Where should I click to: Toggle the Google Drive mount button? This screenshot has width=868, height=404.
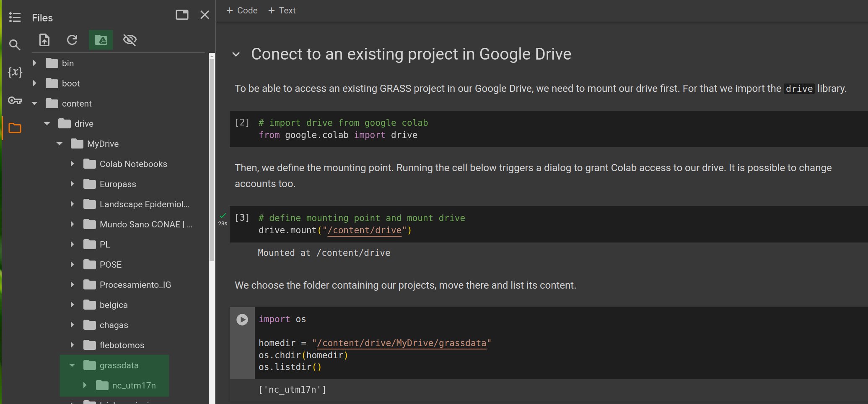(x=101, y=40)
